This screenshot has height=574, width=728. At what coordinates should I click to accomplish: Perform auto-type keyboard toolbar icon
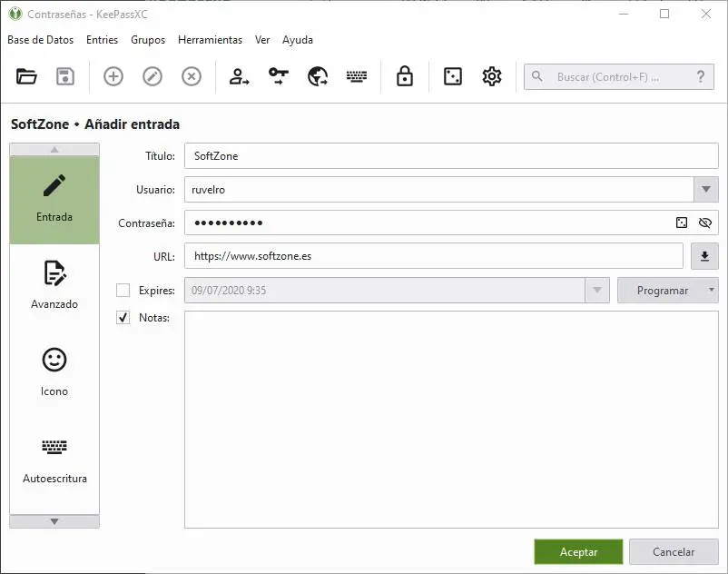pyautogui.click(x=357, y=76)
